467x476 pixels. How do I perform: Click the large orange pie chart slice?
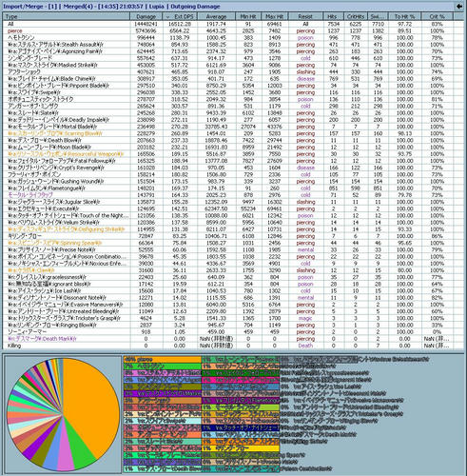[92, 409]
